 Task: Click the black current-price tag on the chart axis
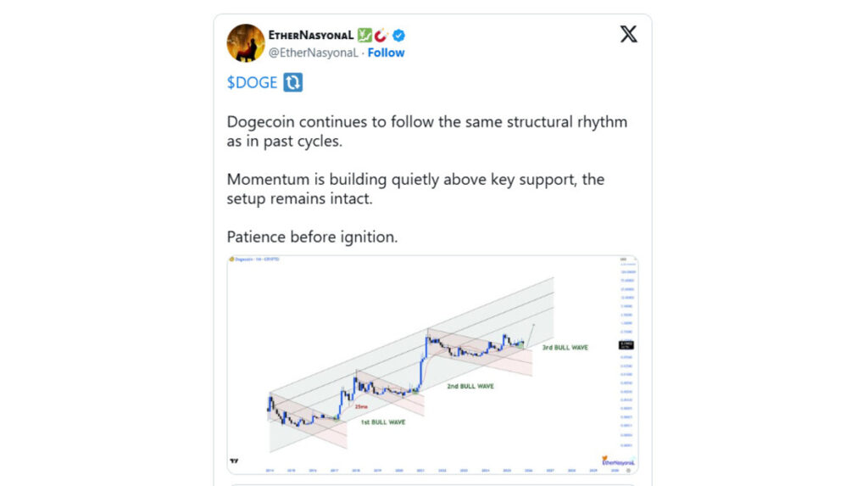pos(626,344)
